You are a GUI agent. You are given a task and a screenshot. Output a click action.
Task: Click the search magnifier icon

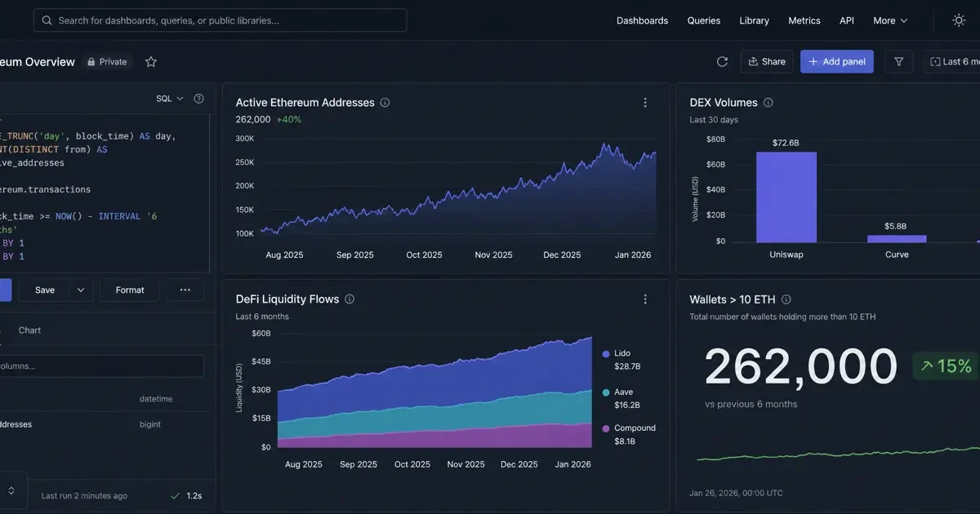[47, 20]
